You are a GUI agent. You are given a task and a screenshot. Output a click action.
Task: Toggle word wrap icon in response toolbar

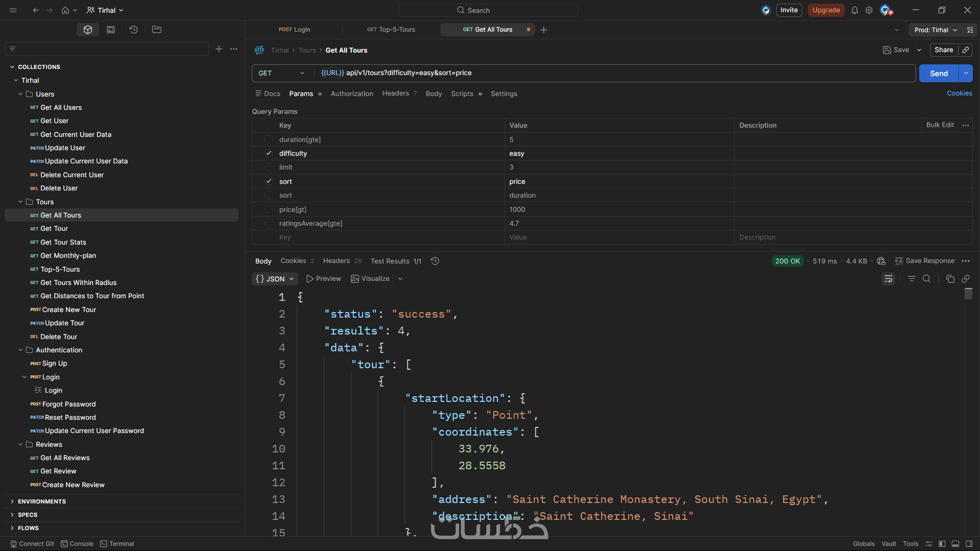pos(888,279)
